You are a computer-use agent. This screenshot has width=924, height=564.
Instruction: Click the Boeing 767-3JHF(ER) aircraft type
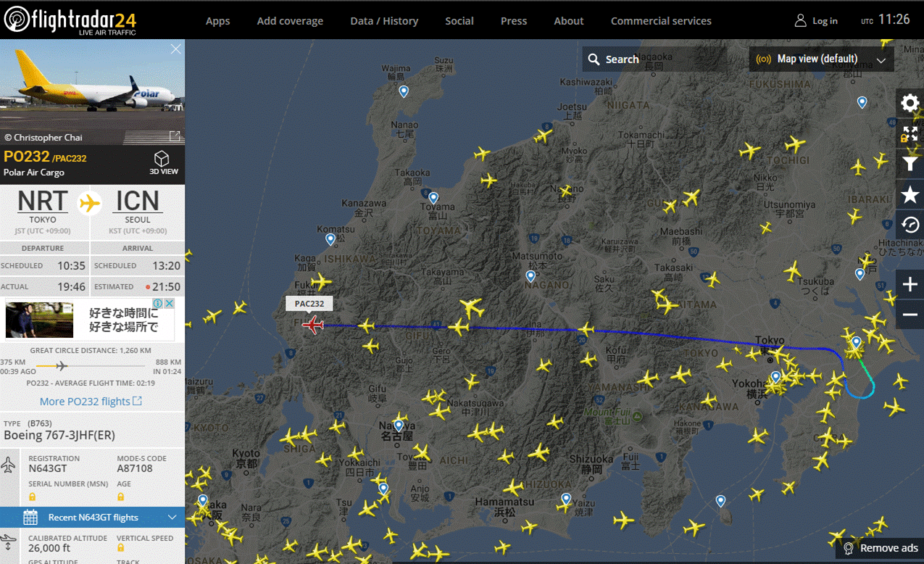[x=59, y=435]
